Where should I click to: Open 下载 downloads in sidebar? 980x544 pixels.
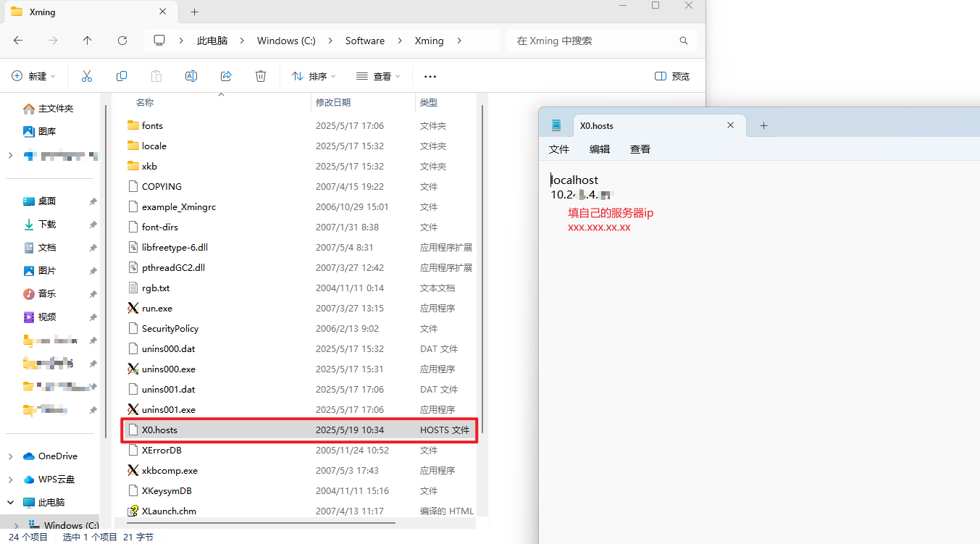pos(39,224)
